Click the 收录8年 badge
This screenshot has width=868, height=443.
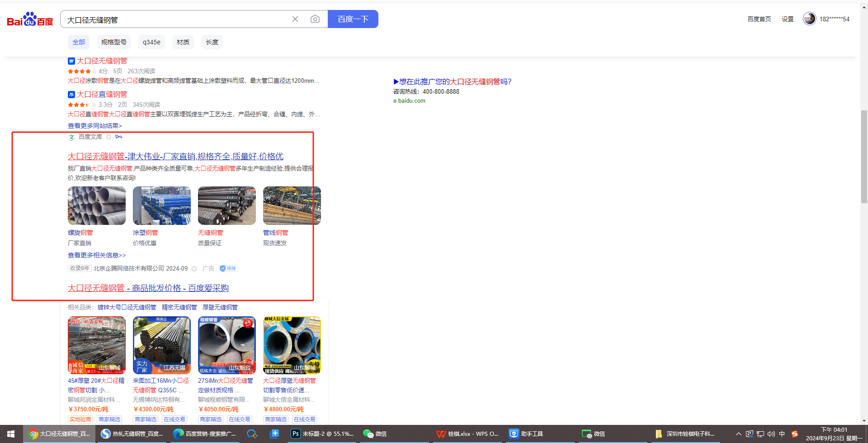click(x=80, y=268)
